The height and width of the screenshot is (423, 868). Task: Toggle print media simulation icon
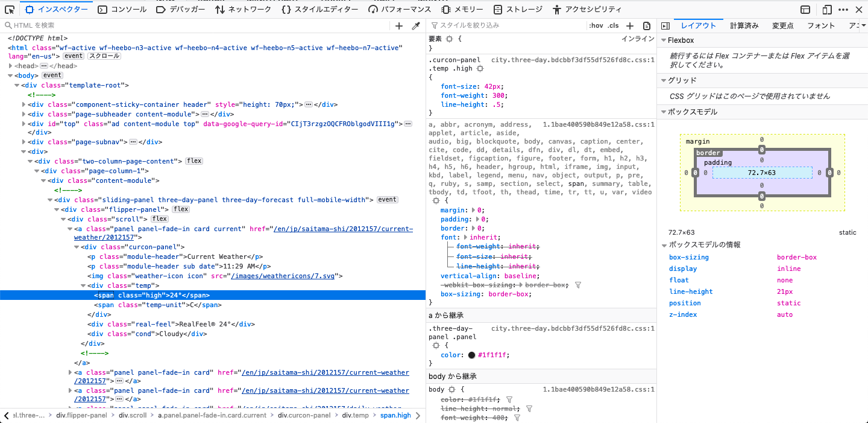coord(647,26)
